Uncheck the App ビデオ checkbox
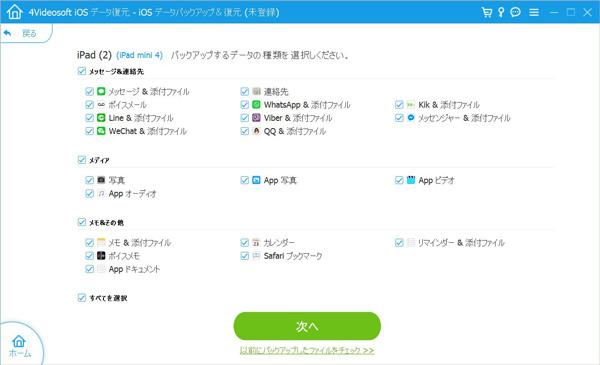600x365 pixels. (399, 180)
